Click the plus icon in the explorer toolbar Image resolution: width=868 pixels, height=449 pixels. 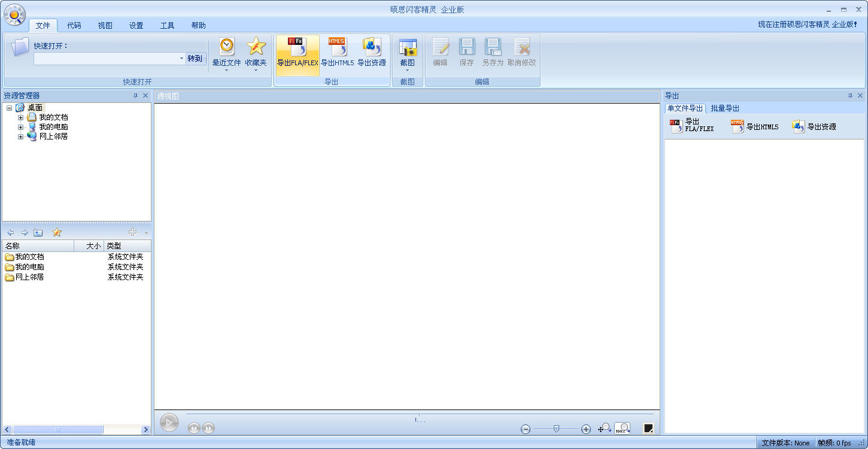pyautogui.click(x=133, y=232)
